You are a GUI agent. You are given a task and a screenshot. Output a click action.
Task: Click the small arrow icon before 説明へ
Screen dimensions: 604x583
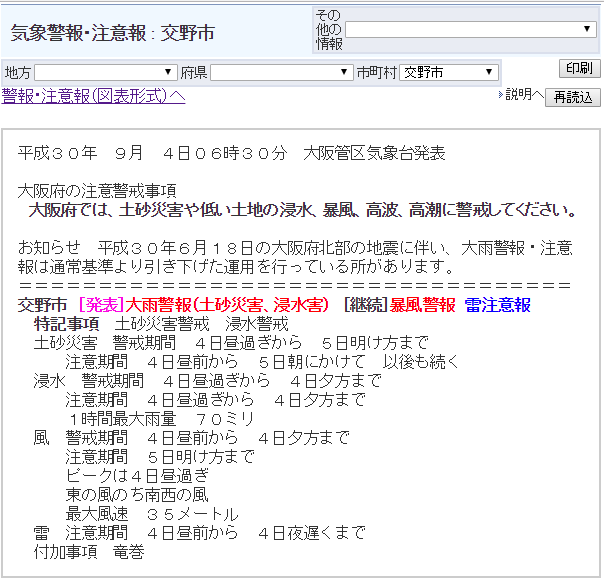(500, 95)
